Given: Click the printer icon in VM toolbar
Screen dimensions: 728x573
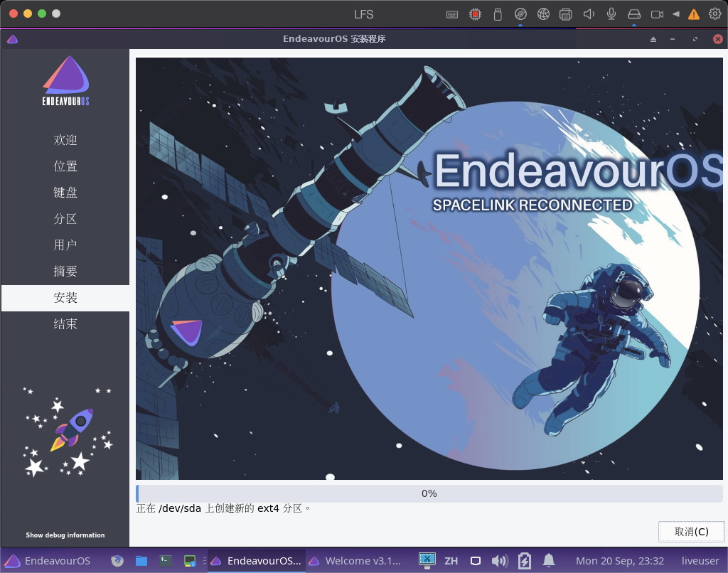Looking at the screenshot, I should point(565,14).
